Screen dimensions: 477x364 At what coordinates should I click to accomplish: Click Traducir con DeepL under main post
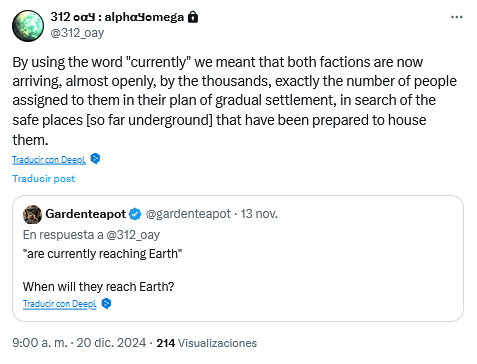click(x=49, y=160)
